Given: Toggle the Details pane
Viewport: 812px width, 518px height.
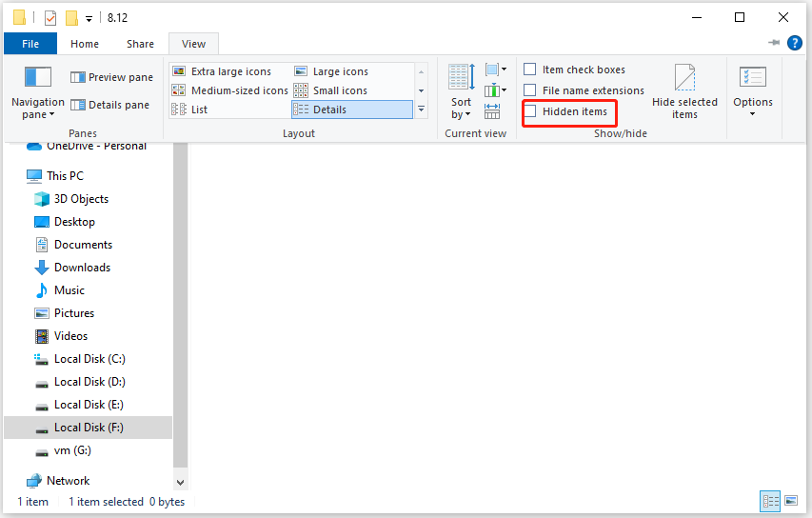Looking at the screenshot, I should 109,105.
